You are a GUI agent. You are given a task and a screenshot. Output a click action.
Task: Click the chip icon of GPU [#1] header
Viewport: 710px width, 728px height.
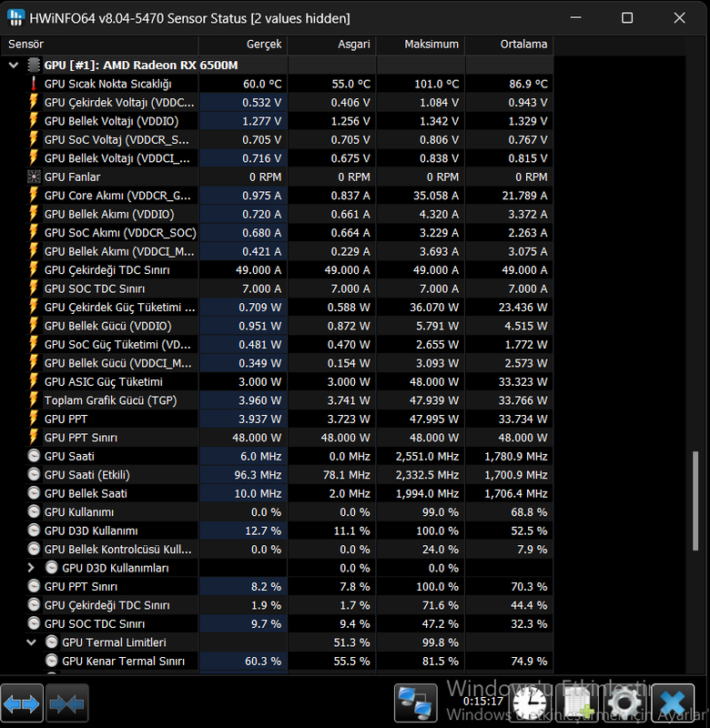point(34,65)
